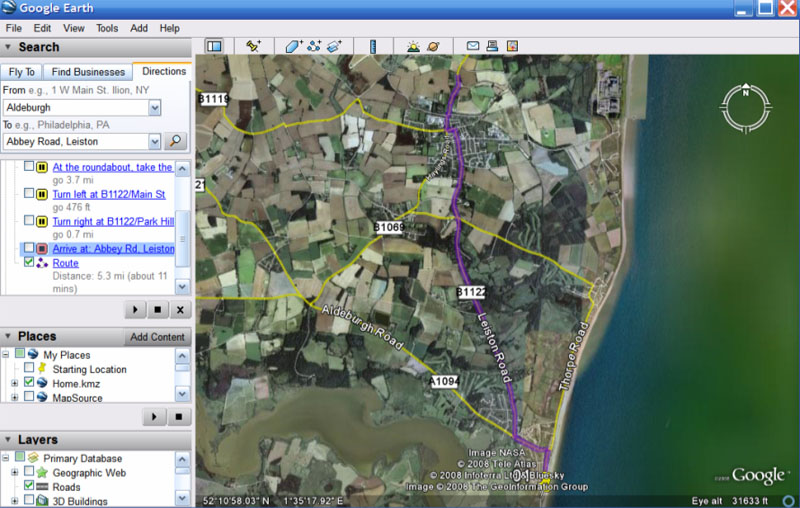This screenshot has width=800, height=508.
Task: Click the Places list scroll down arrow
Action: pos(183,394)
